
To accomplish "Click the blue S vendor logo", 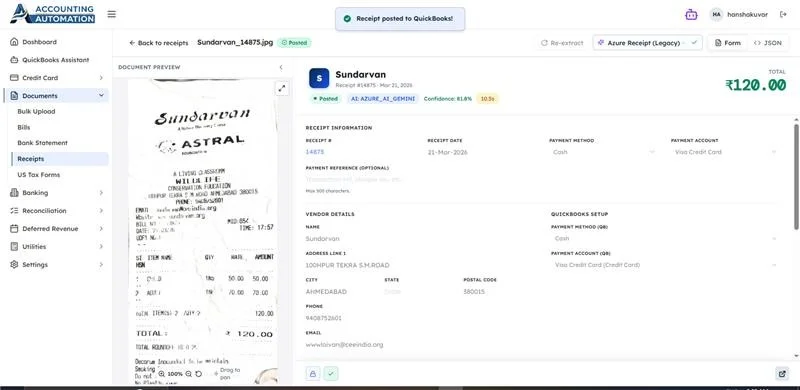I will click(x=319, y=78).
